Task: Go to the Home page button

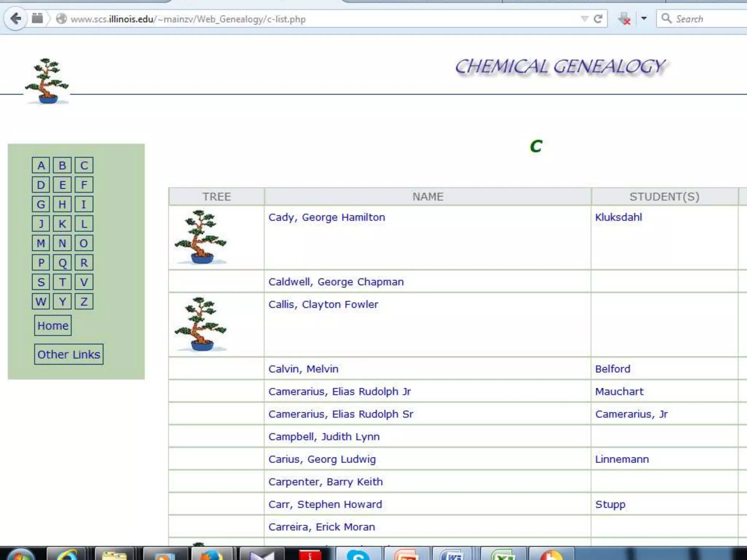Action: [x=53, y=326]
